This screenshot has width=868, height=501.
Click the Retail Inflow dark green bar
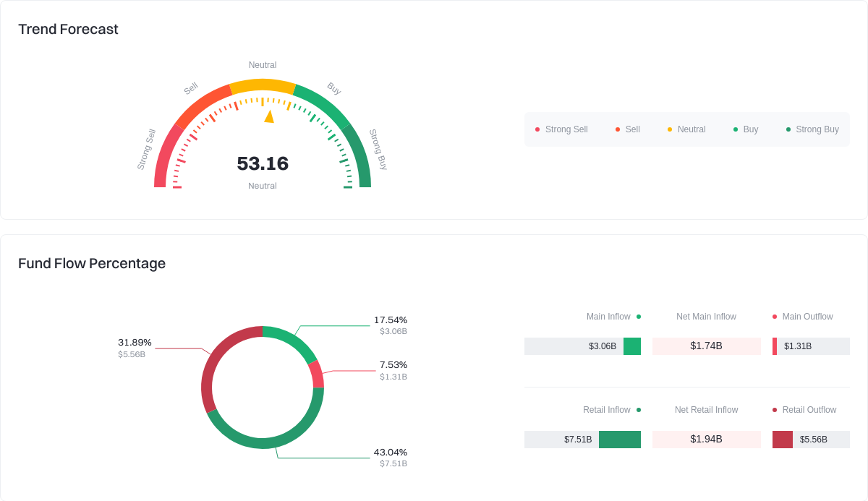[x=620, y=440]
